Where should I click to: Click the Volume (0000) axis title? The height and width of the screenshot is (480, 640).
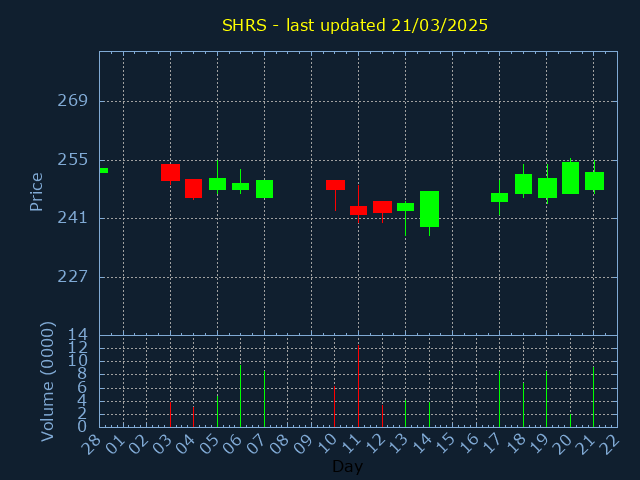tap(47, 382)
